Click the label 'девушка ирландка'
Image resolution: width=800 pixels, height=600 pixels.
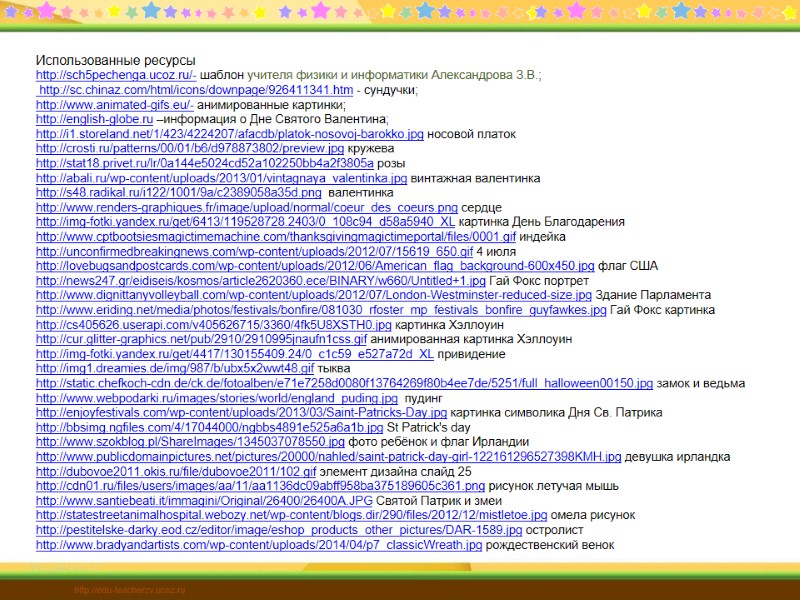(678, 456)
